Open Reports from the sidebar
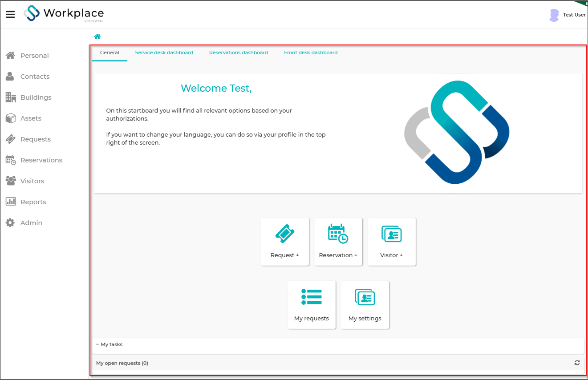 [33, 202]
